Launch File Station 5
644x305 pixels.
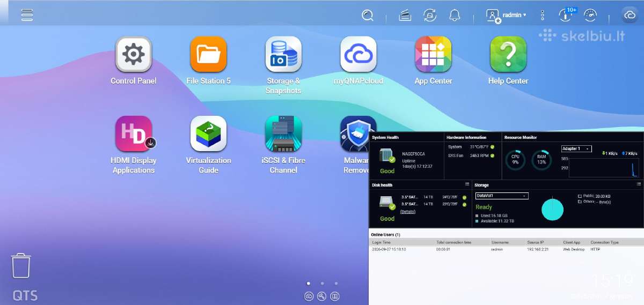[x=208, y=61]
